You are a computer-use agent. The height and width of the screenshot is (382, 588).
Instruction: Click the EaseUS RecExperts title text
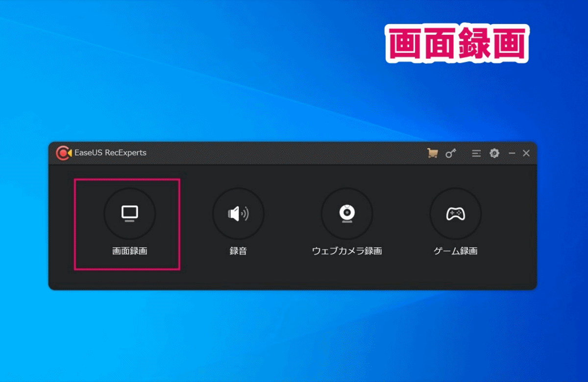click(x=110, y=153)
